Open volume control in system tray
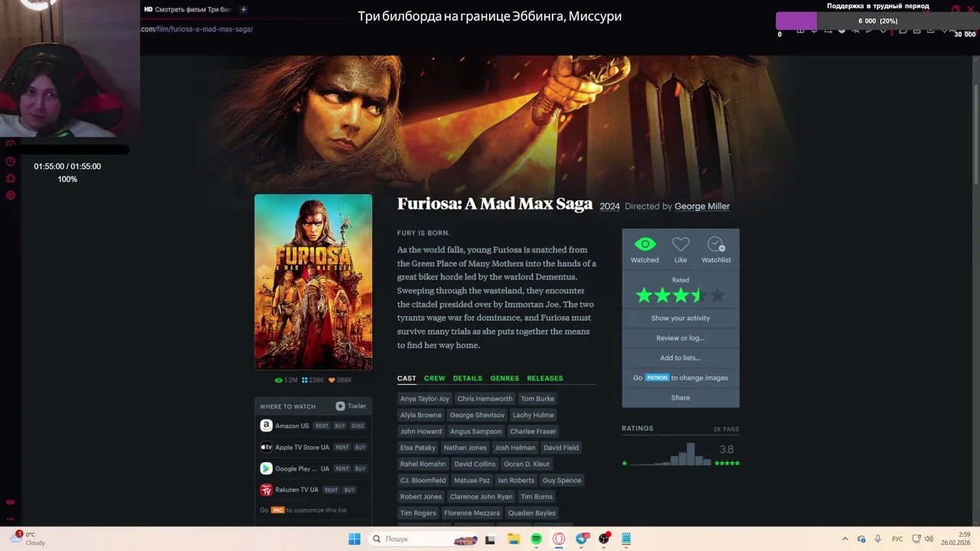Image resolution: width=980 pixels, height=551 pixels. (929, 539)
